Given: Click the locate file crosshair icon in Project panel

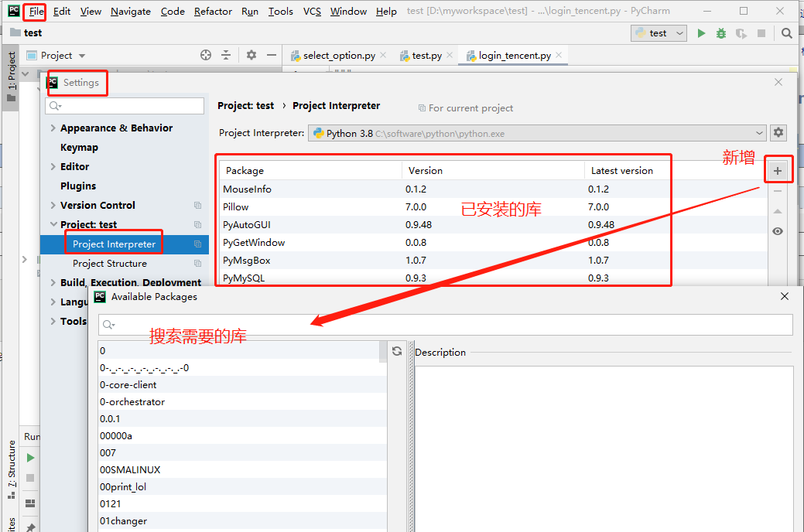Looking at the screenshot, I should pos(206,55).
